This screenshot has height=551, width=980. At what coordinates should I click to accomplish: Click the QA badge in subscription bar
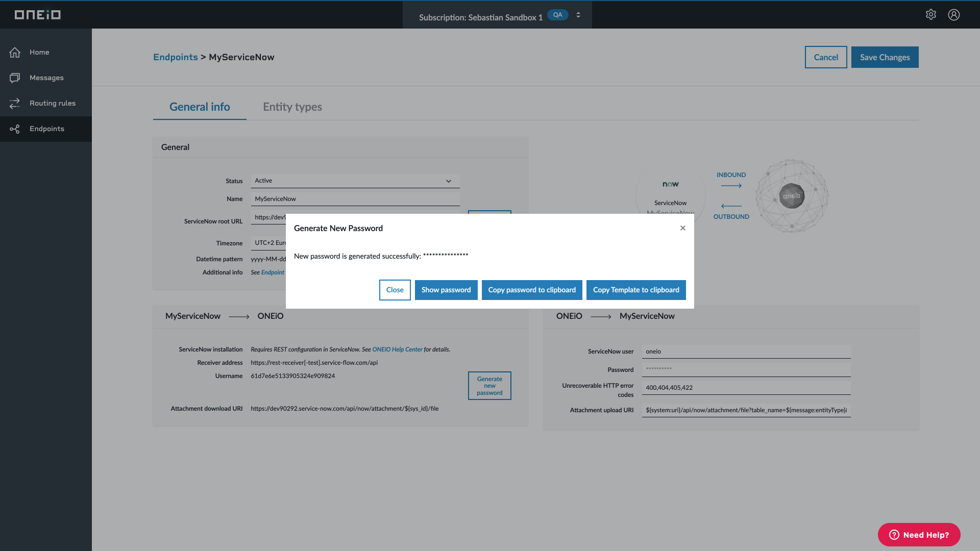[558, 15]
